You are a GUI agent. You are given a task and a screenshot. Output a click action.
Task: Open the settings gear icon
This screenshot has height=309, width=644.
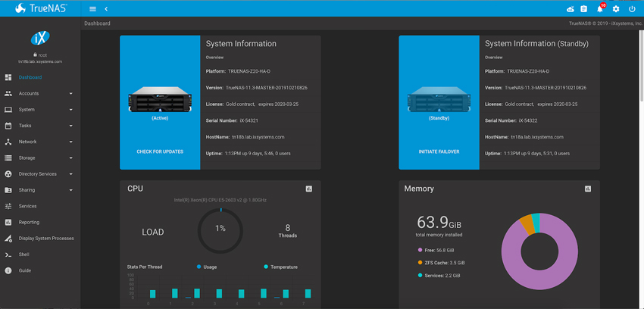(616, 9)
